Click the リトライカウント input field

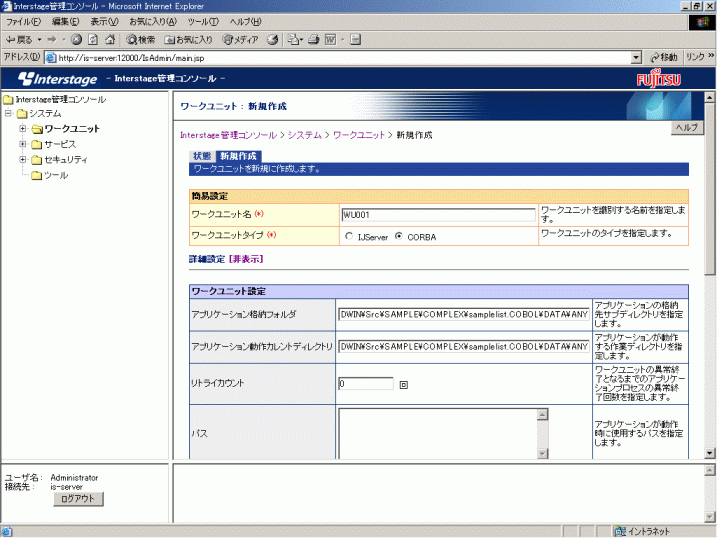pos(366,384)
